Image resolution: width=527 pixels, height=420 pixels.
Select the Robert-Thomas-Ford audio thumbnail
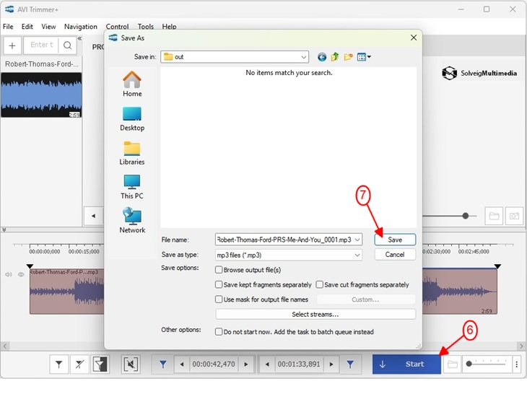point(41,95)
